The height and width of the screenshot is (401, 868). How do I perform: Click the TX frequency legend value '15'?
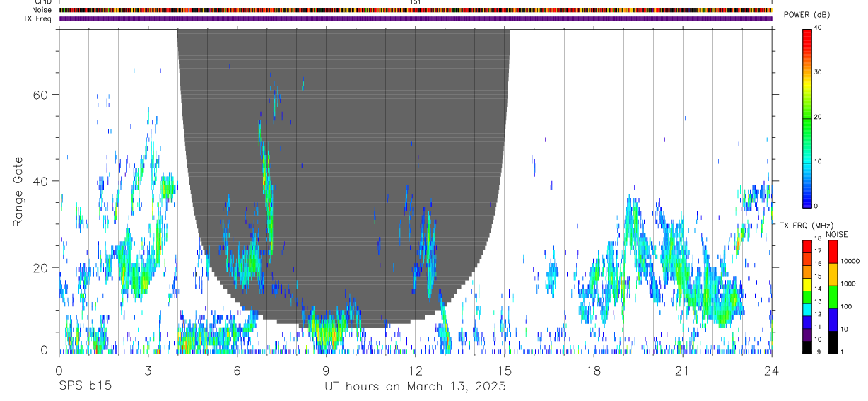(818, 276)
